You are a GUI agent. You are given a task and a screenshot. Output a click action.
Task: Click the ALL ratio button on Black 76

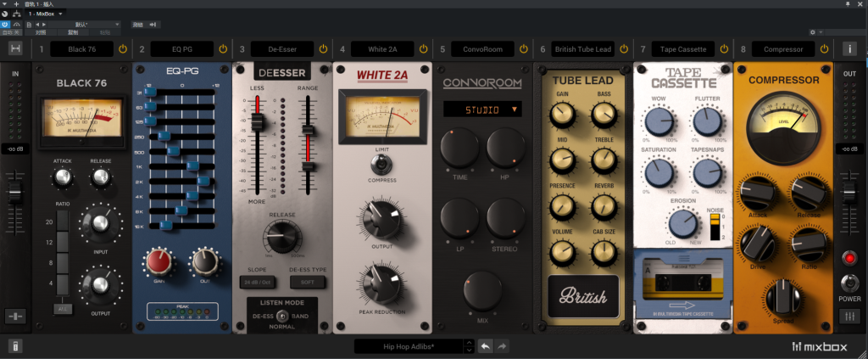[x=63, y=309]
